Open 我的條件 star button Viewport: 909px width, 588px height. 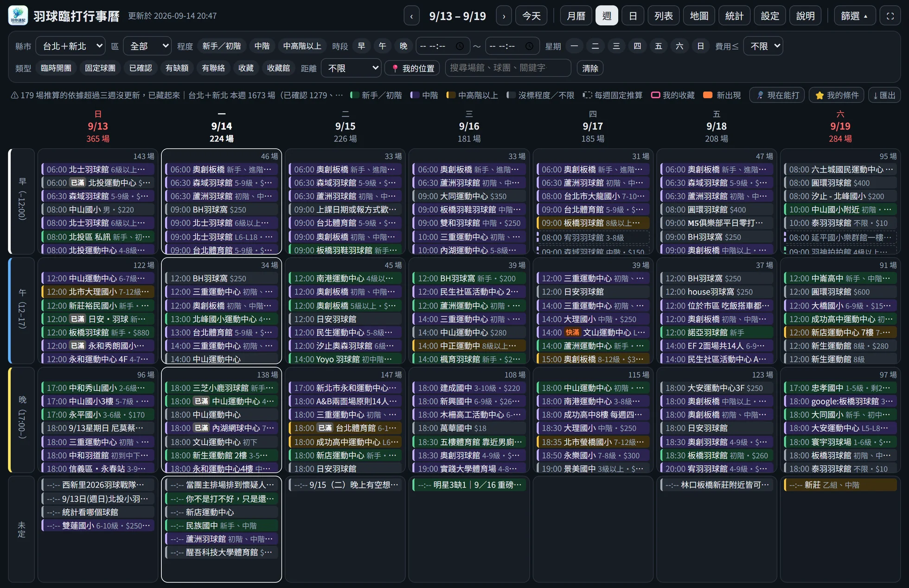point(837,95)
